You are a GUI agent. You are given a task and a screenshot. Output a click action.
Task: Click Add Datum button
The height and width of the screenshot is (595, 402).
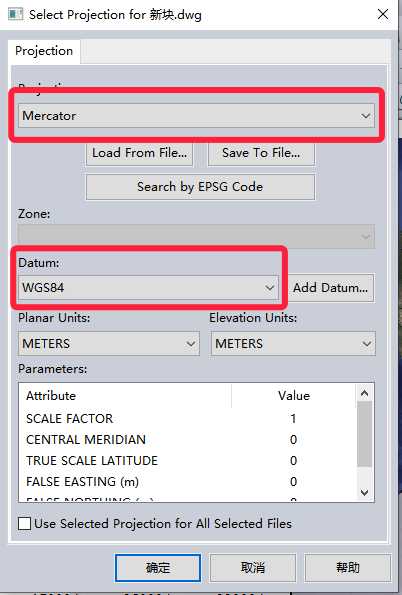pyautogui.click(x=330, y=288)
